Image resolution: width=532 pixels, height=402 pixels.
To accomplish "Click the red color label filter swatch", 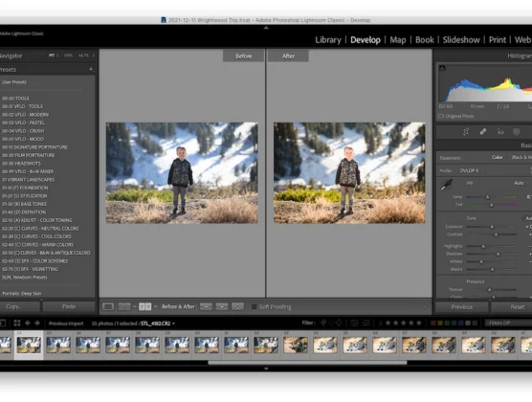I will click(x=433, y=323).
